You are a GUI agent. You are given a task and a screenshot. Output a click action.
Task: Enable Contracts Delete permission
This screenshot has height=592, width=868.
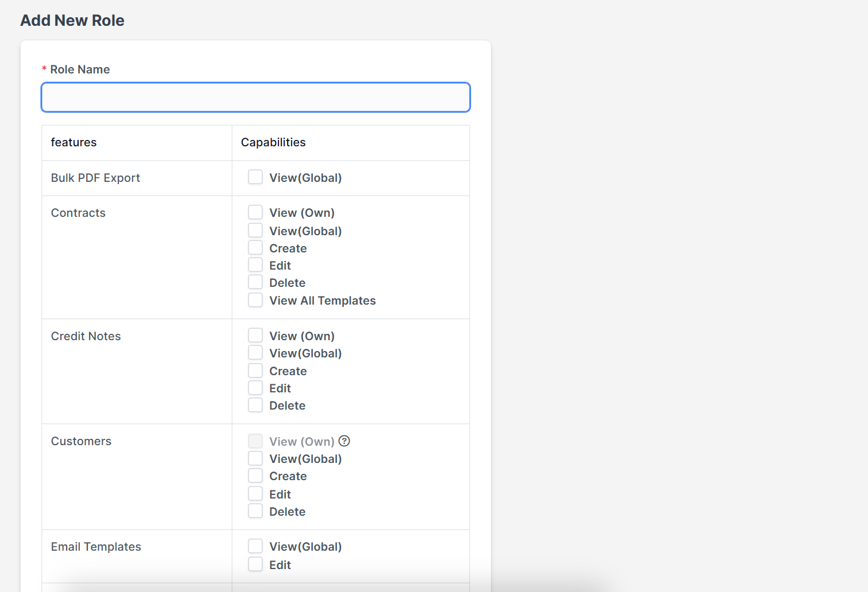255,282
